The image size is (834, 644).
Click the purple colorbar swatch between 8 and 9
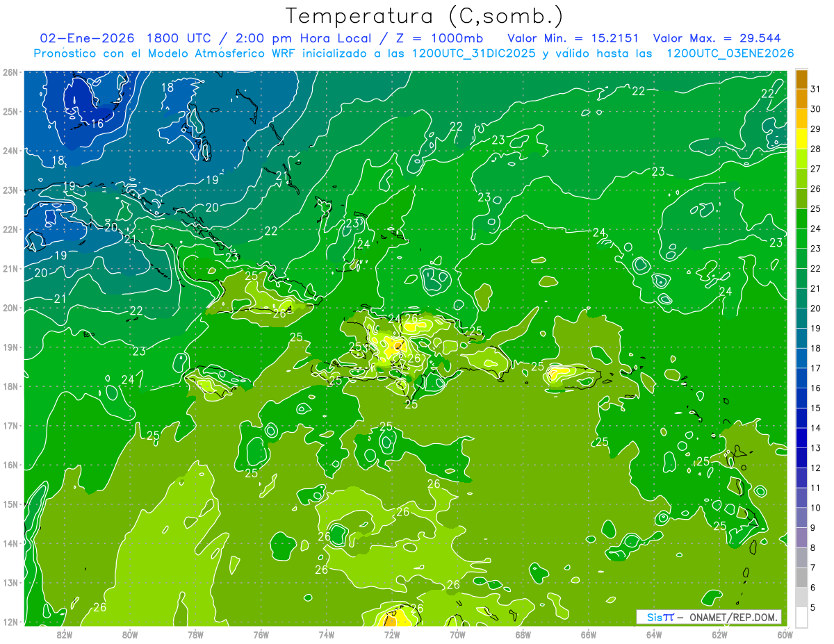click(801, 538)
